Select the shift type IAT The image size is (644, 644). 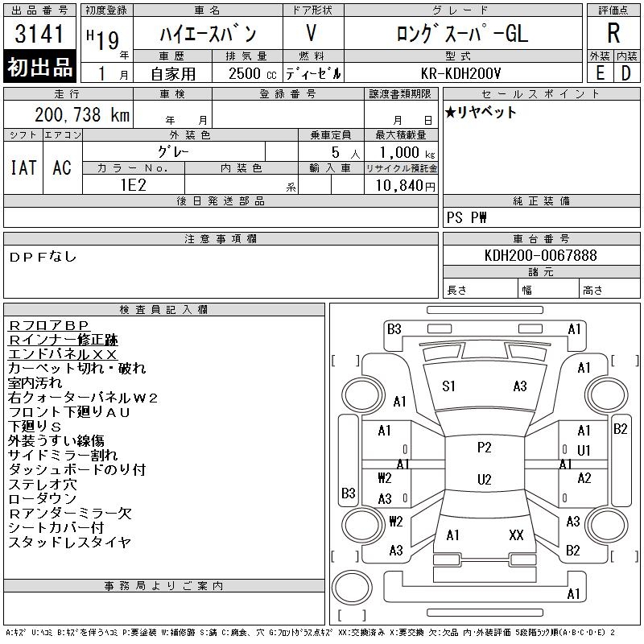tap(23, 167)
